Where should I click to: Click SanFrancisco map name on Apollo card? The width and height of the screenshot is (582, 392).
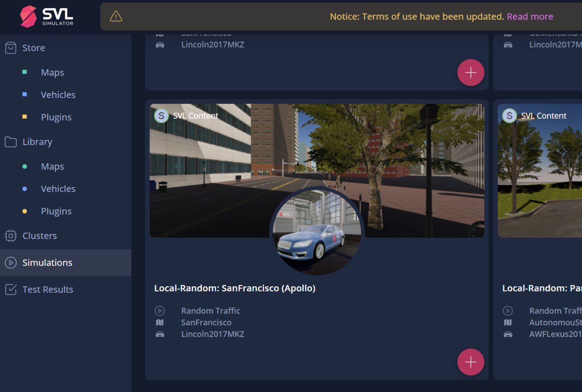pos(206,322)
